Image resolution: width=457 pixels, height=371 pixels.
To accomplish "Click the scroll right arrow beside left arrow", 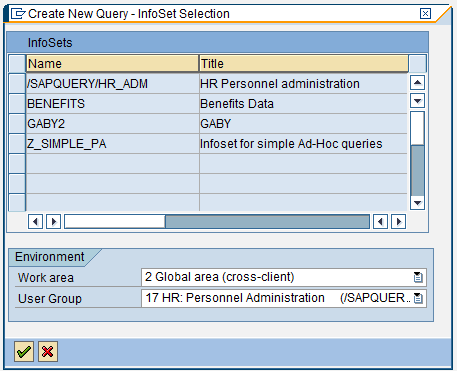I will coord(53,221).
